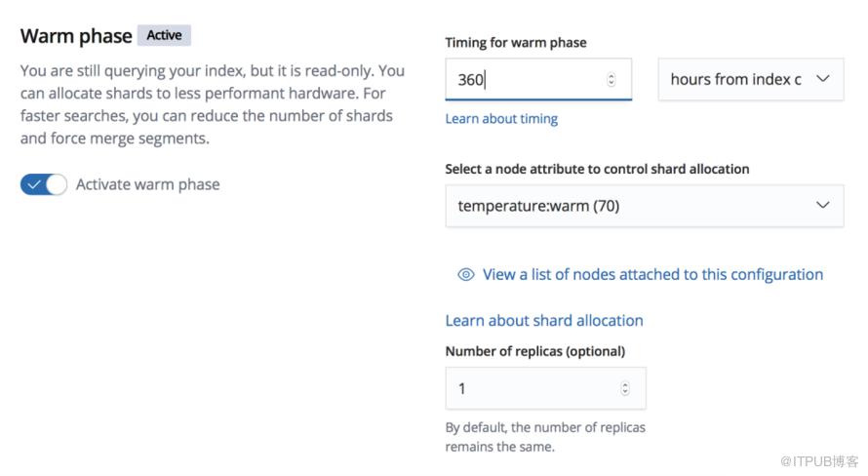Screen dimensions: 868x476
Task: Open the hours from index creation dropdown
Action: pos(751,80)
